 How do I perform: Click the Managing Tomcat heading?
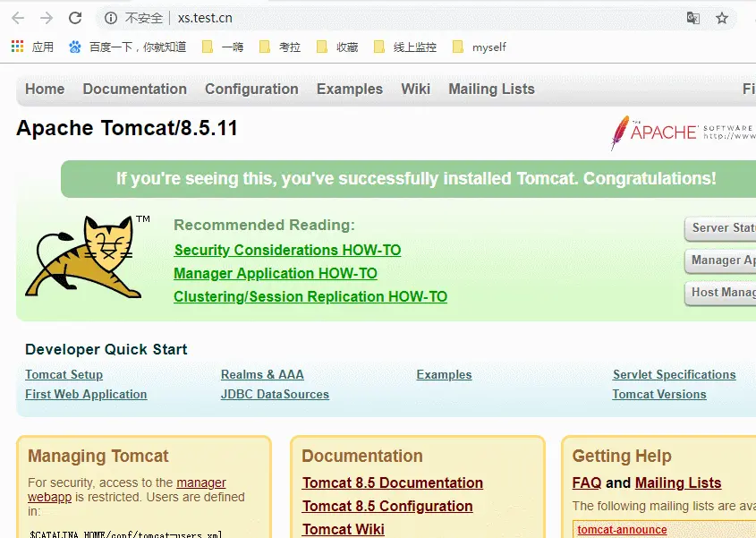pos(98,456)
